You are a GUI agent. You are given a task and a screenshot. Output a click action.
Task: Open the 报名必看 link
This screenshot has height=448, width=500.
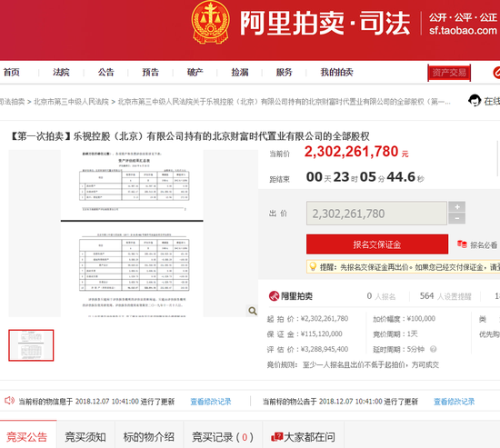(484, 244)
